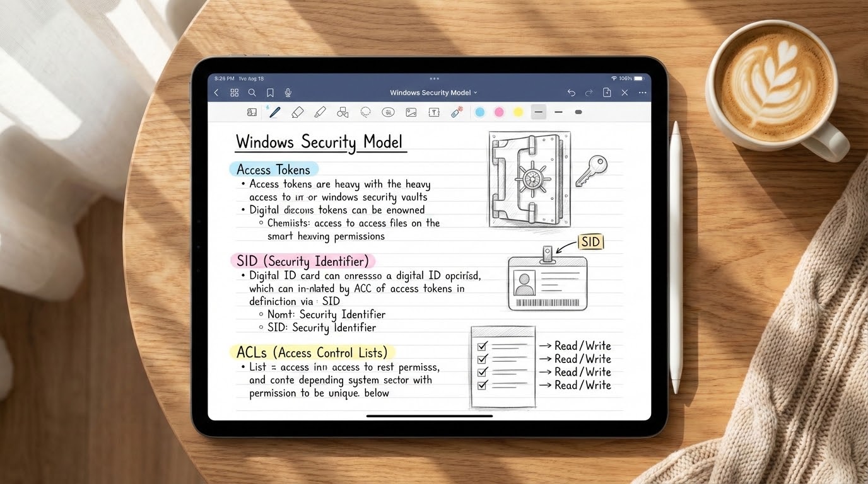The height and width of the screenshot is (484, 868).
Task: Open the stickers and elements tool
Action: (389, 112)
